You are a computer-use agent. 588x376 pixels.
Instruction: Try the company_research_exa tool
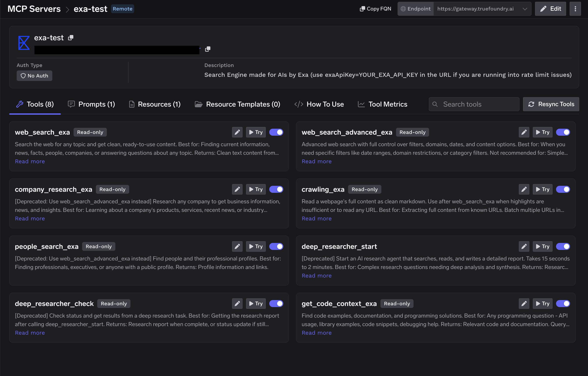click(x=256, y=190)
